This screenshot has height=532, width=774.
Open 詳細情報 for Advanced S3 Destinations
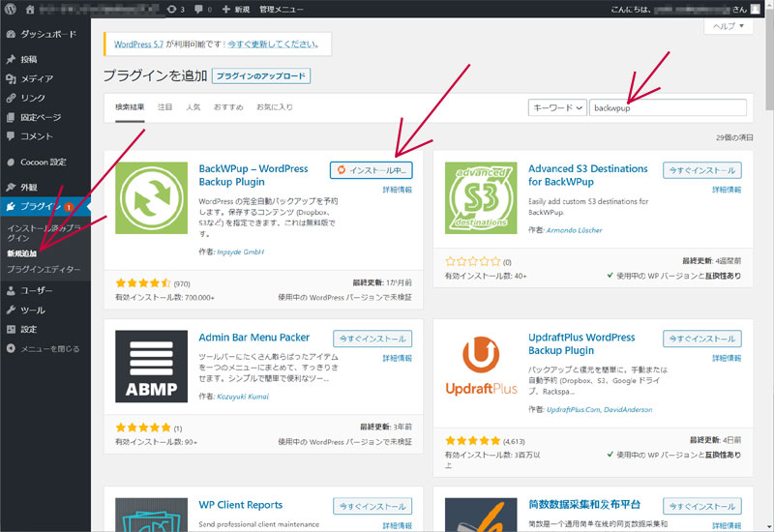tap(727, 190)
